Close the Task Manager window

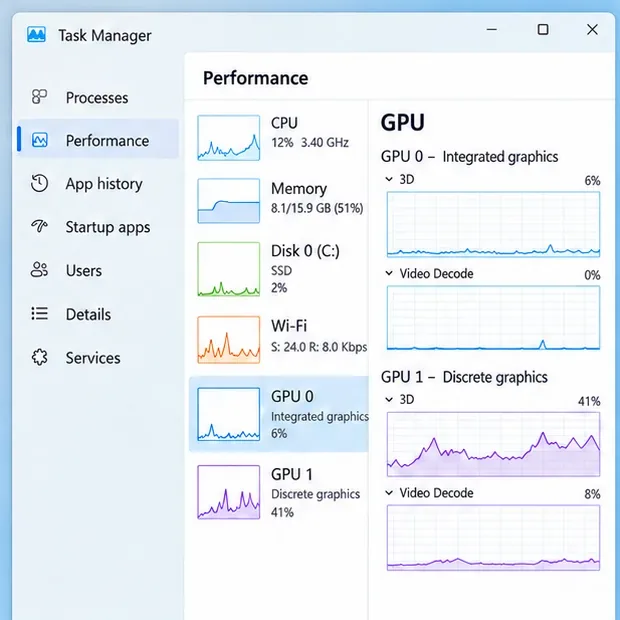[592, 29]
